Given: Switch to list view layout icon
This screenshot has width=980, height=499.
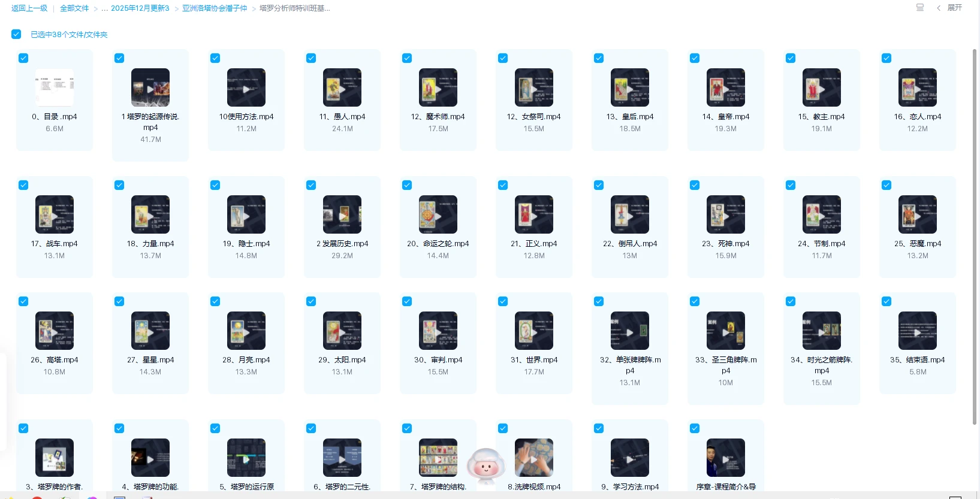Looking at the screenshot, I should coord(919,8).
